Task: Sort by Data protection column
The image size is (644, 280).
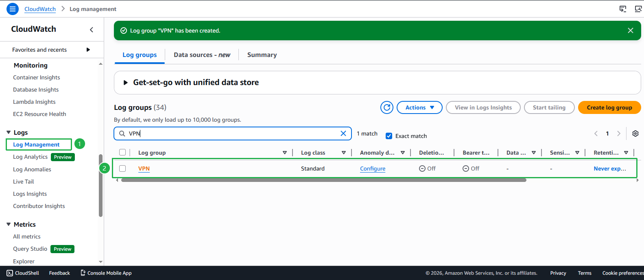Action: pyautogui.click(x=534, y=153)
